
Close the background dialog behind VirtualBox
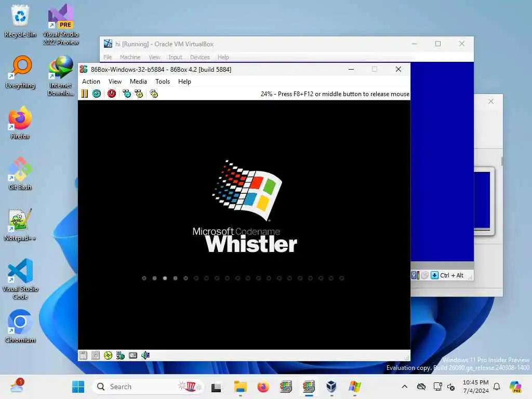click(490, 101)
